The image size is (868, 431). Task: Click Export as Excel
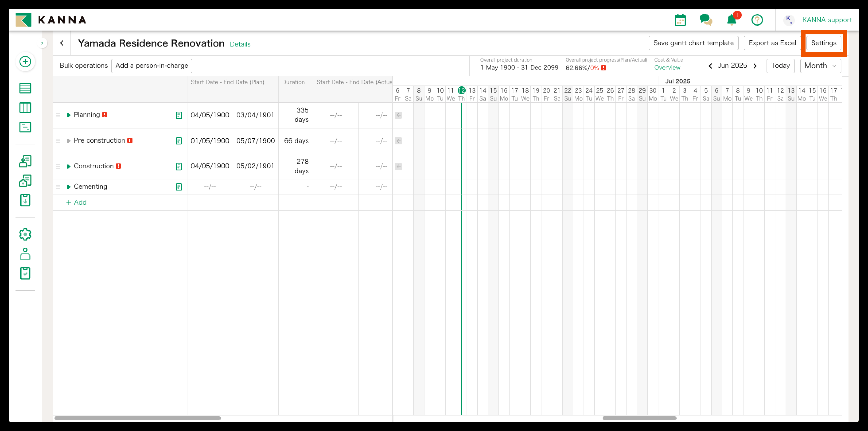pyautogui.click(x=772, y=43)
